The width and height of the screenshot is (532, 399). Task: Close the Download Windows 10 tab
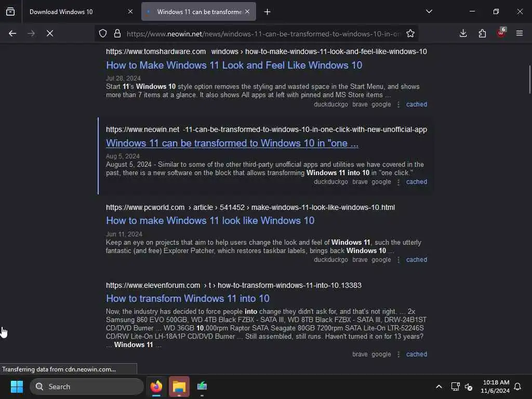tap(130, 12)
